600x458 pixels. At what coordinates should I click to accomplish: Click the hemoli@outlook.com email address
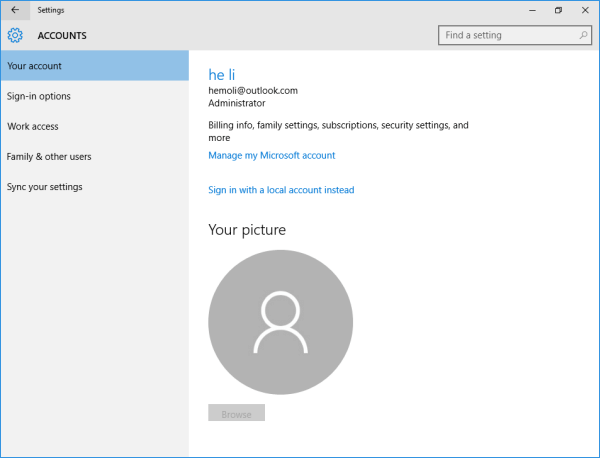point(253,90)
